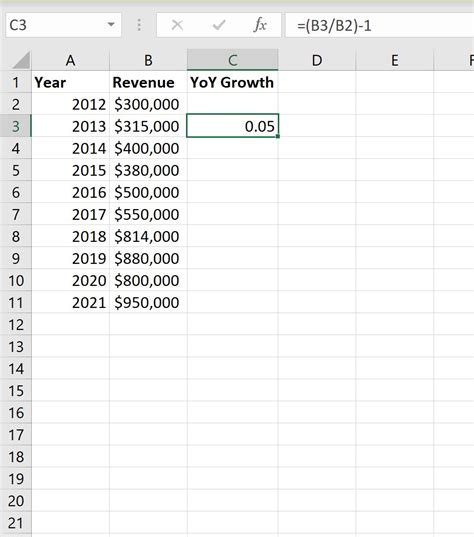This screenshot has width=474, height=537.
Task: Click cell containing 2021
Action: 71,302
